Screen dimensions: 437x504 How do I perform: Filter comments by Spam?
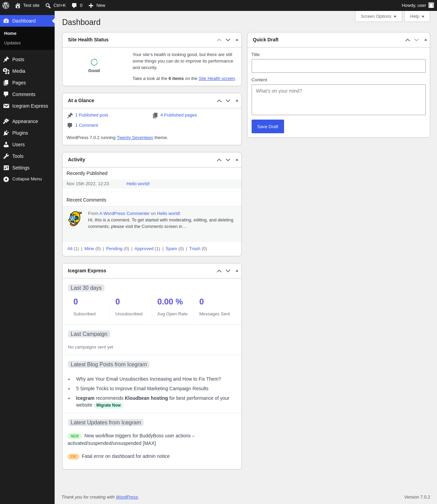(171, 249)
